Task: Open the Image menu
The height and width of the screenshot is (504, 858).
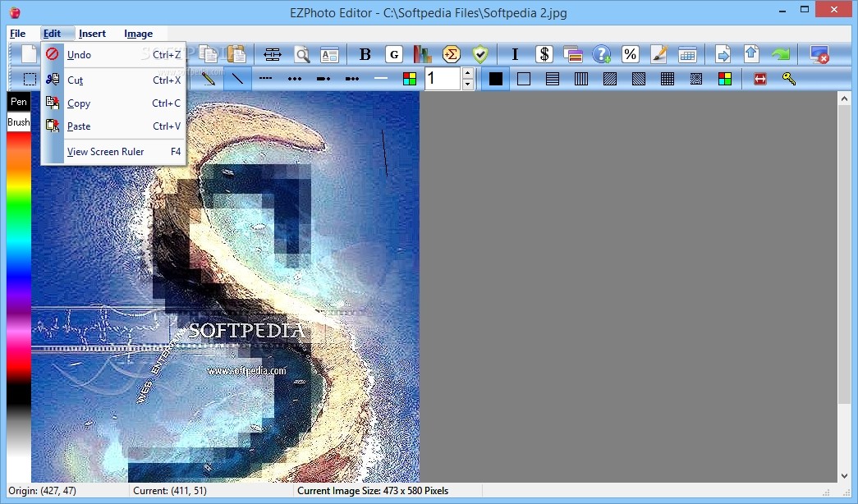Action: 139,34
